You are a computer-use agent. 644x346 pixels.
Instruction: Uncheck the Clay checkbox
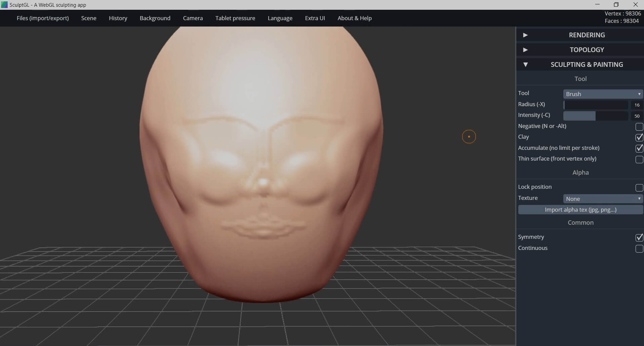click(x=639, y=137)
